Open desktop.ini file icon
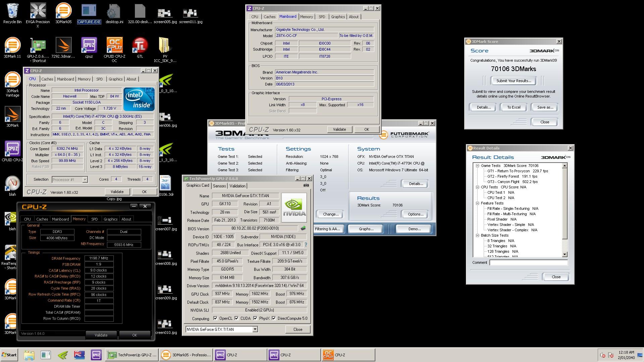644x362 pixels. [x=114, y=13]
